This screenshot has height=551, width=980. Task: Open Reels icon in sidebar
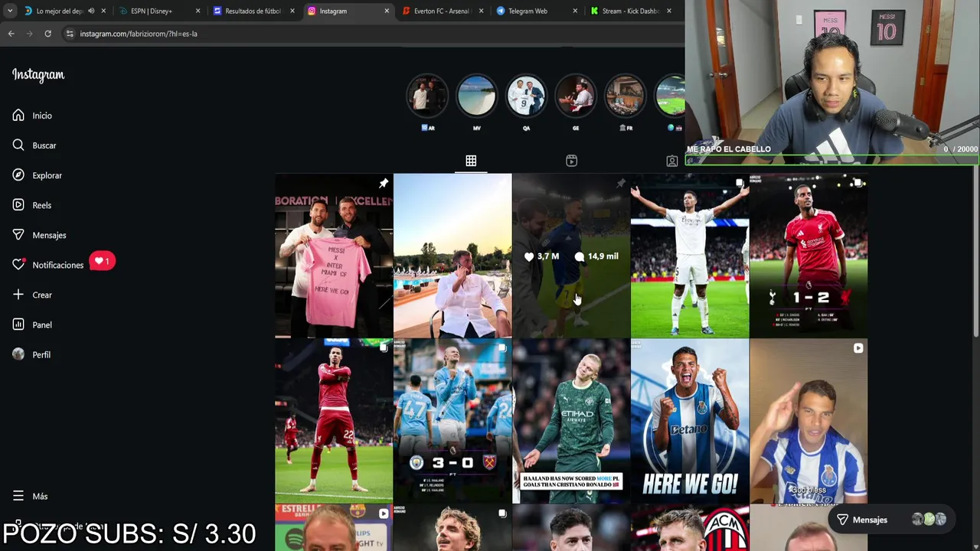pyautogui.click(x=18, y=205)
